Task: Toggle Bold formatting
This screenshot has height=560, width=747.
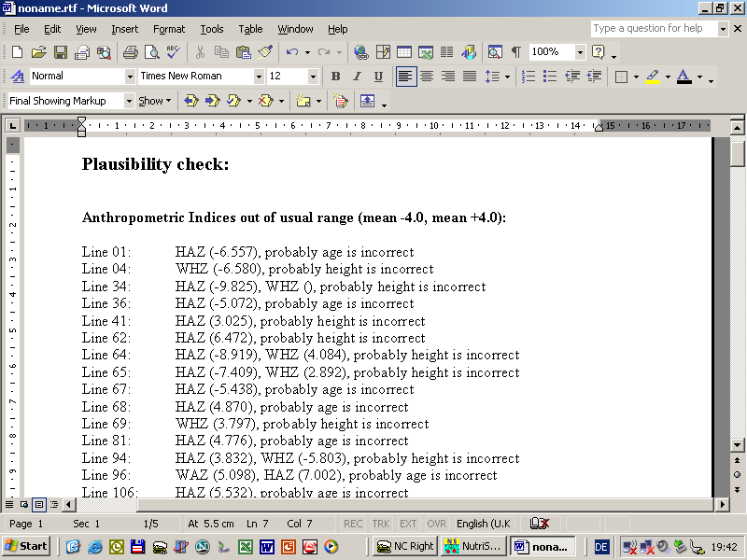Action: click(334, 77)
